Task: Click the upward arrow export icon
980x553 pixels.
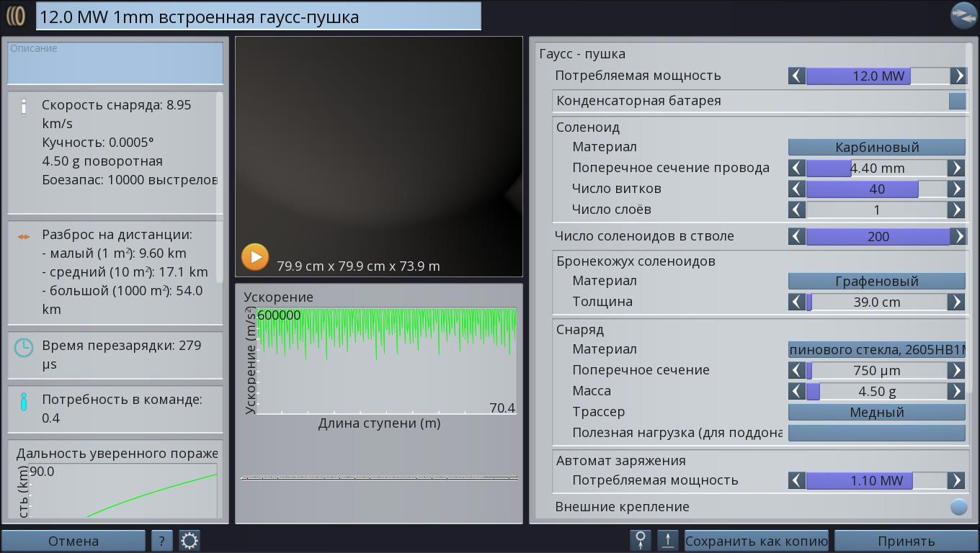Action: [668, 541]
